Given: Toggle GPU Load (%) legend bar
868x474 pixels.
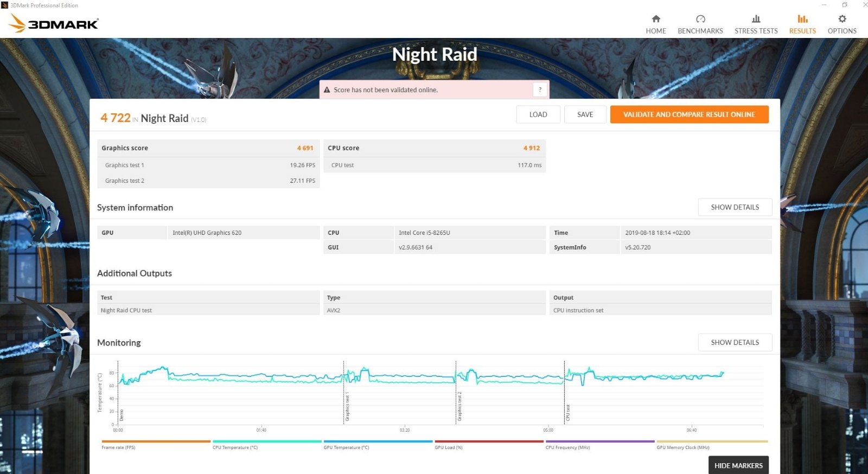Looking at the screenshot, I should coord(489,441).
